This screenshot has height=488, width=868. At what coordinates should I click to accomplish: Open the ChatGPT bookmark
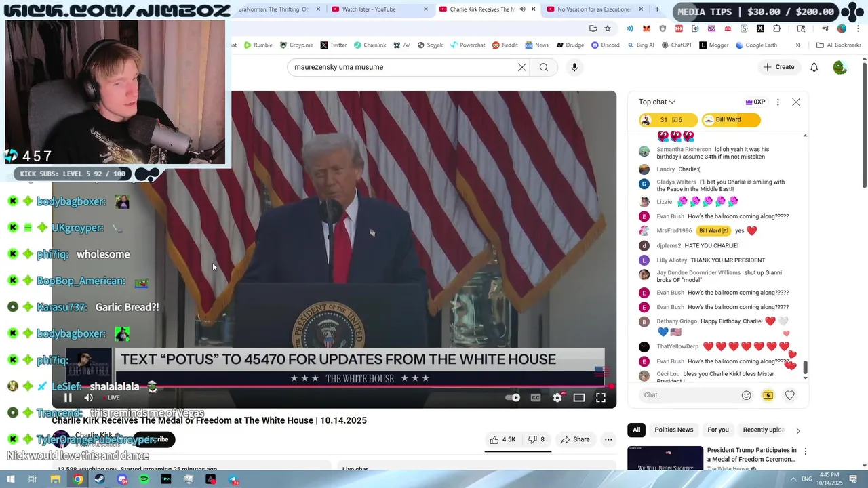click(x=676, y=45)
